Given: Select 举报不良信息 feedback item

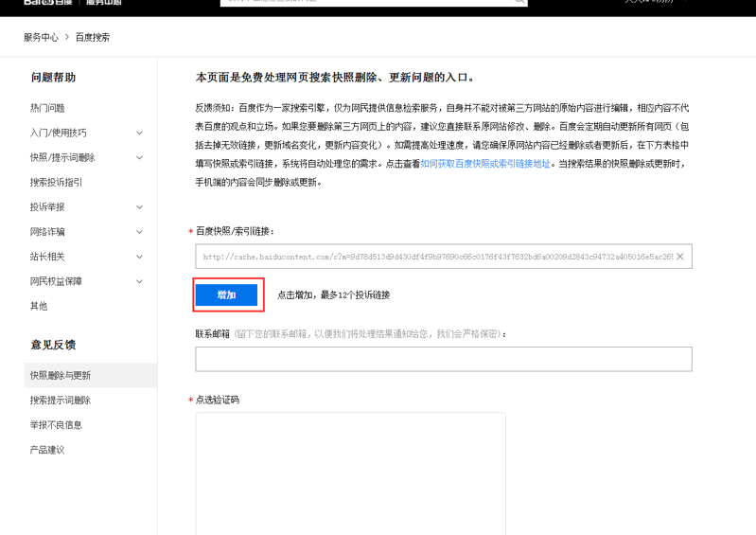Looking at the screenshot, I should coord(56,425).
